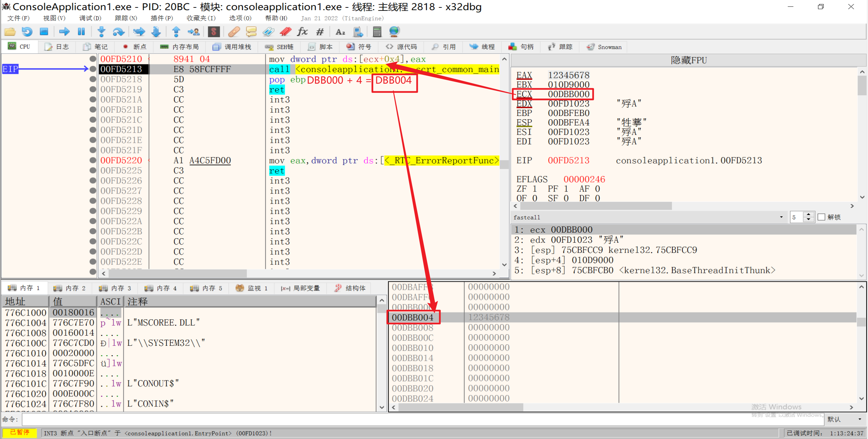This screenshot has width=868, height=439.
Task: Increase the argument count spinner
Action: pos(809,215)
